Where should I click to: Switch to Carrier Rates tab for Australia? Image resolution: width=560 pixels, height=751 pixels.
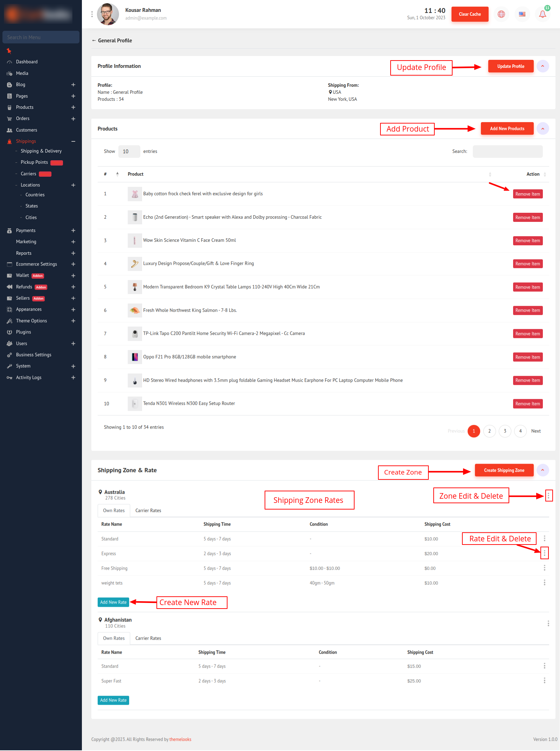click(148, 511)
